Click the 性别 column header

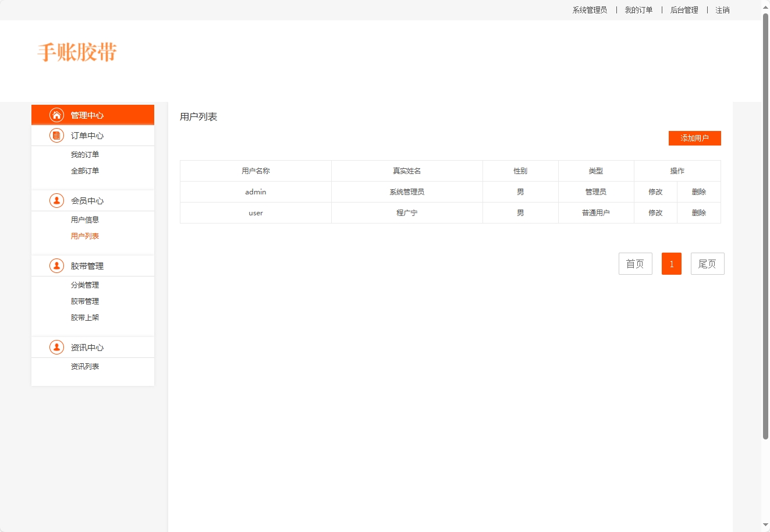click(x=520, y=171)
